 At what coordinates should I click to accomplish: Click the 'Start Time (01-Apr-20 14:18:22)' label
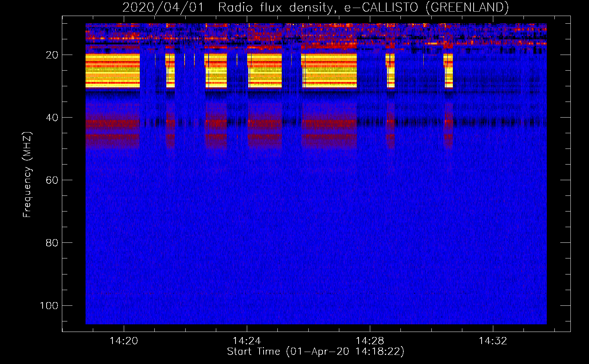316,352
